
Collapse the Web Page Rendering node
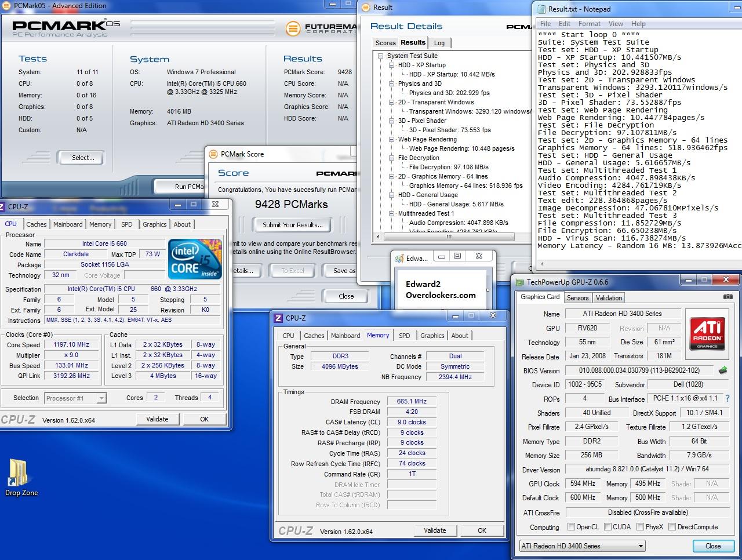(x=392, y=139)
